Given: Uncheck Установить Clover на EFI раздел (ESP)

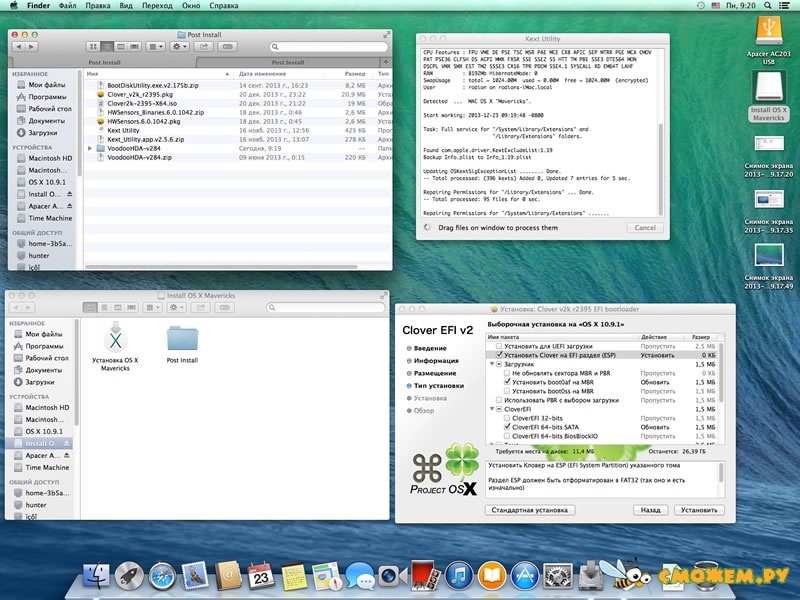Looking at the screenshot, I should pyautogui.click(x=499, y=355).
